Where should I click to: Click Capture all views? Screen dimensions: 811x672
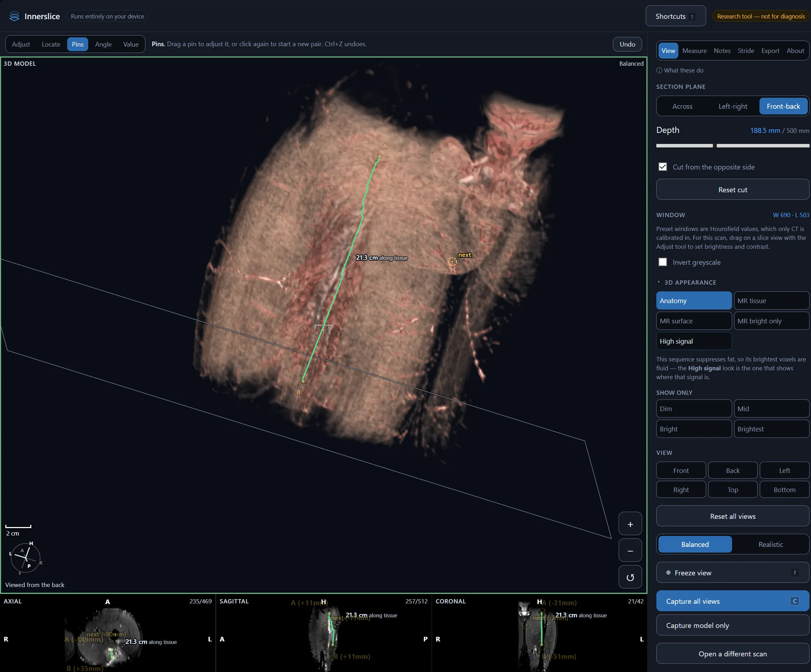point(733,601)
